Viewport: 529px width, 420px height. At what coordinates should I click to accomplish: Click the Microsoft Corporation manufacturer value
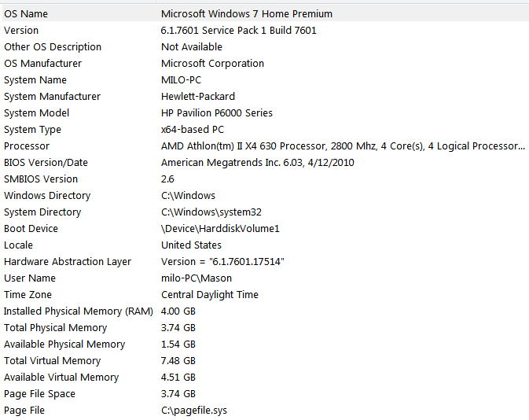point(212,64)
